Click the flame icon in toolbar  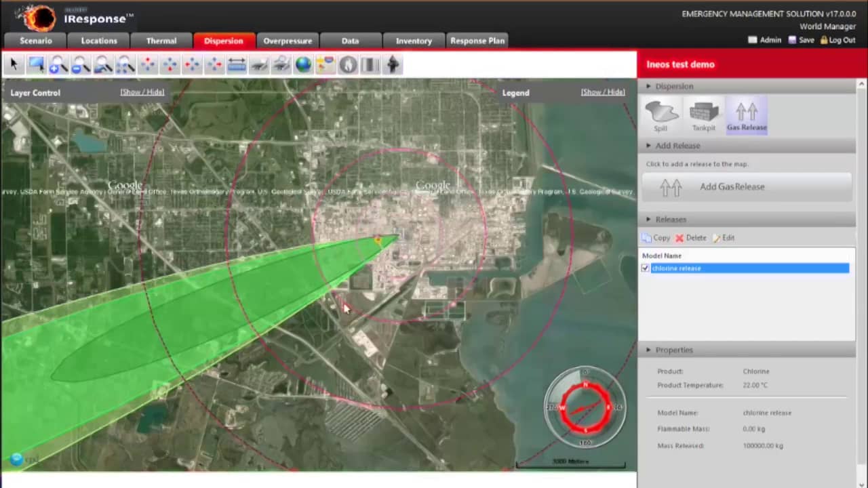[348, 64]
